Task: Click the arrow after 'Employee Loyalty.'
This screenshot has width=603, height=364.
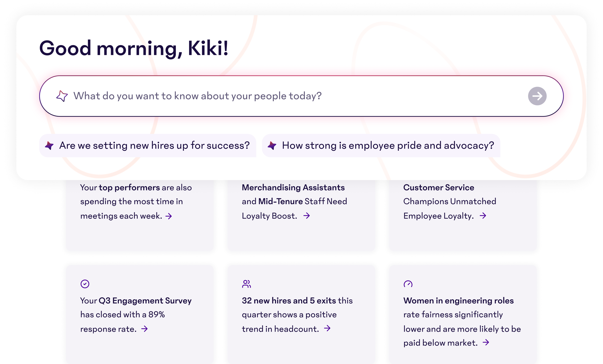Action: point(483,216)
